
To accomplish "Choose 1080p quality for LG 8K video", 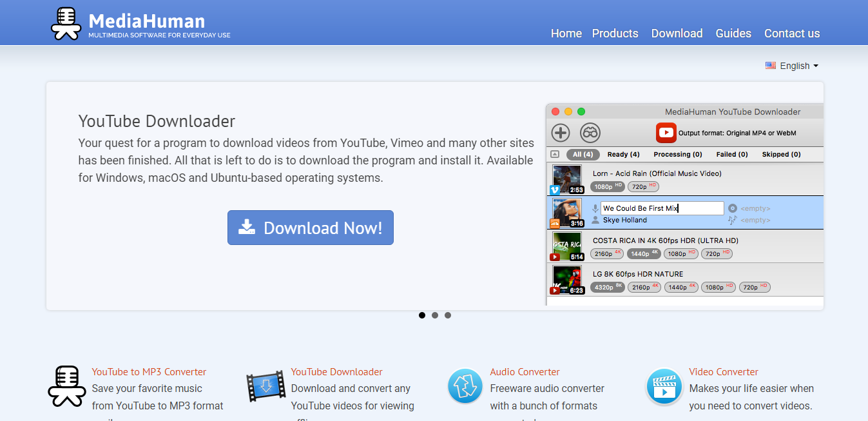I will (719, 288).
